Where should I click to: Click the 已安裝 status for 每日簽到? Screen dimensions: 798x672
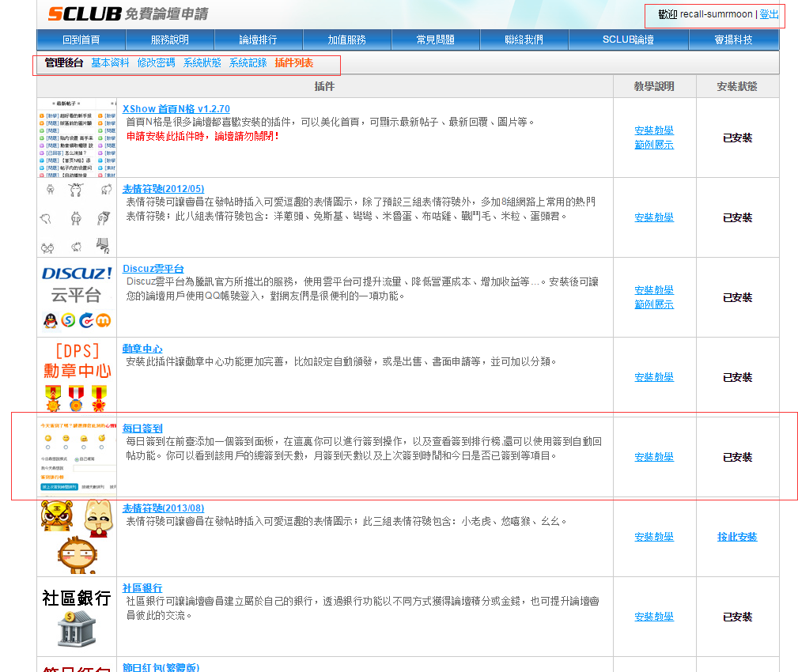(x=737, y=457)
